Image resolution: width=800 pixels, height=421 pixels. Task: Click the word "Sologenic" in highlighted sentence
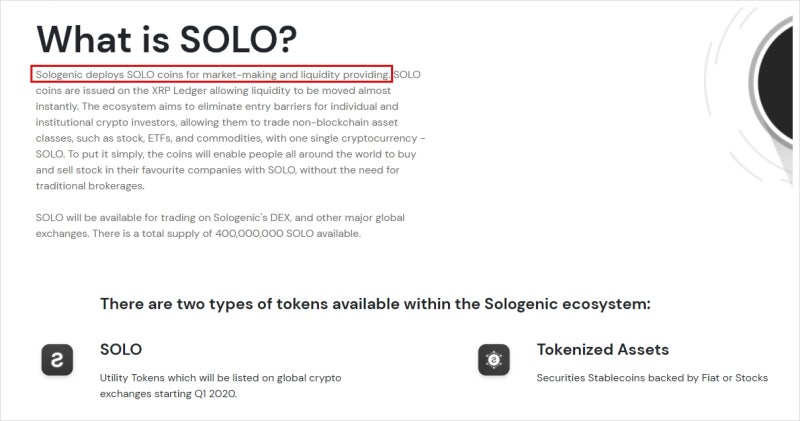(x=59, y=75)
